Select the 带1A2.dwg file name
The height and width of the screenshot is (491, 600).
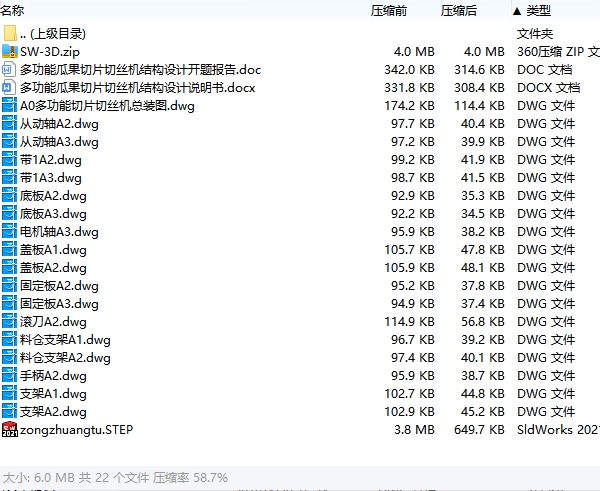(51, 160)
